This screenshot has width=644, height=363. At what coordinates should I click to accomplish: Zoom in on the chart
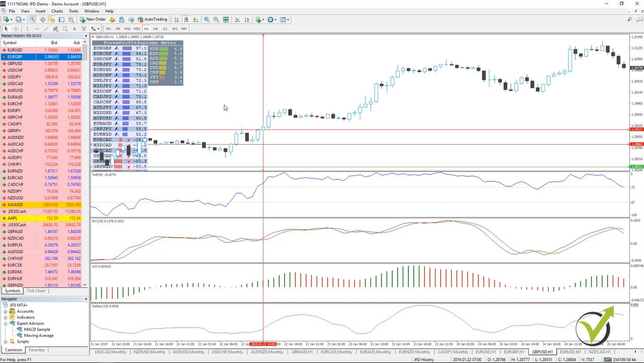click(x=207, y=19)
